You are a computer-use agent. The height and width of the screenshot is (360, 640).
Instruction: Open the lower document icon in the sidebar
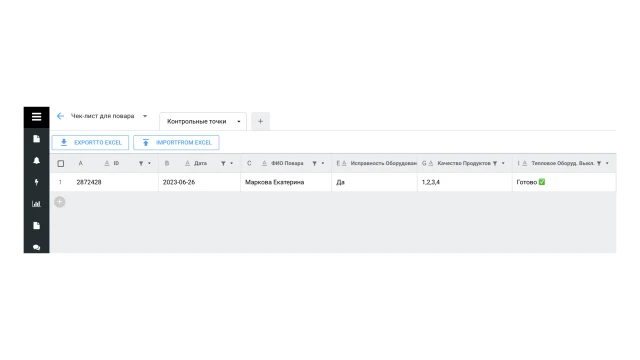click(36, 225)
